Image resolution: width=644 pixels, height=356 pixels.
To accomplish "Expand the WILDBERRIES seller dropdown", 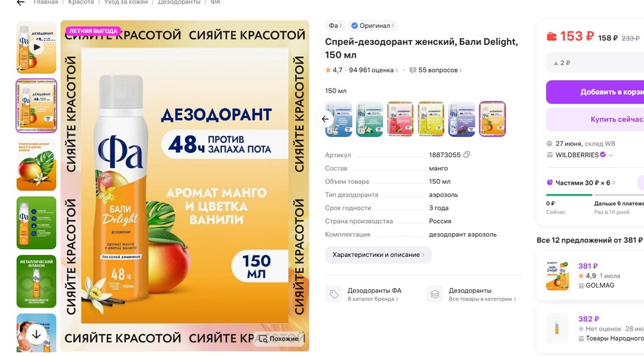I will click(x=611, y=155).
